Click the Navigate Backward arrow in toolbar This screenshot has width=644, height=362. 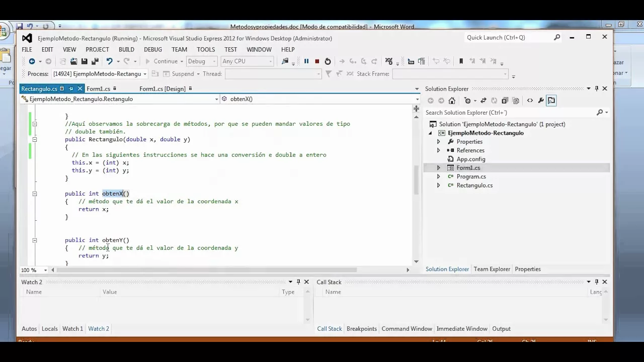pyautogui.click(x=32, y=61)
